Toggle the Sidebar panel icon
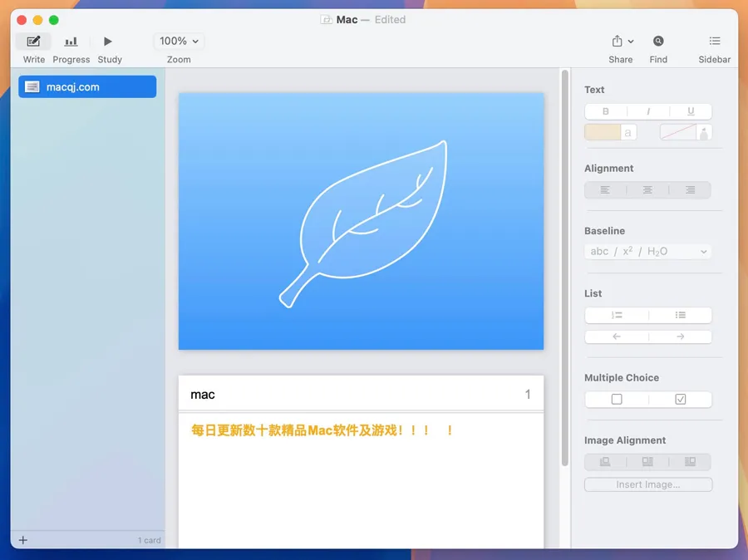748x560 pixels. tap(714, 42)
